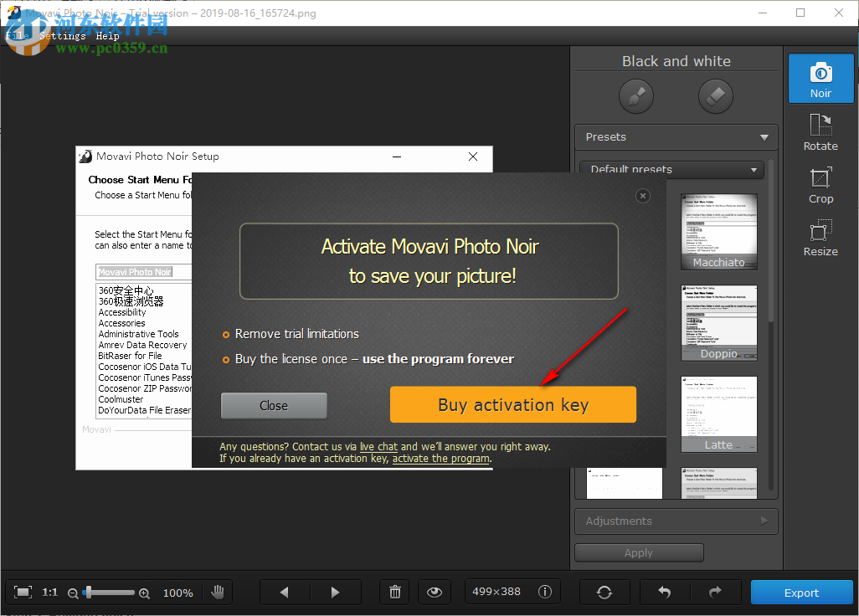Keep Noir tab active in sidebar
The height and width of the screenshot is (616, 859).
tap(820, 78)
